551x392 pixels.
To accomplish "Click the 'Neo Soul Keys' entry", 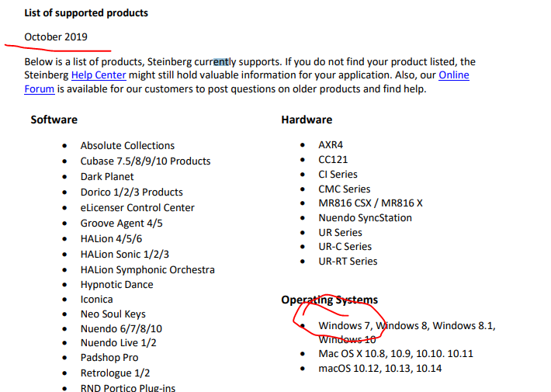I will pyautogui.click(x=113, y=314).
